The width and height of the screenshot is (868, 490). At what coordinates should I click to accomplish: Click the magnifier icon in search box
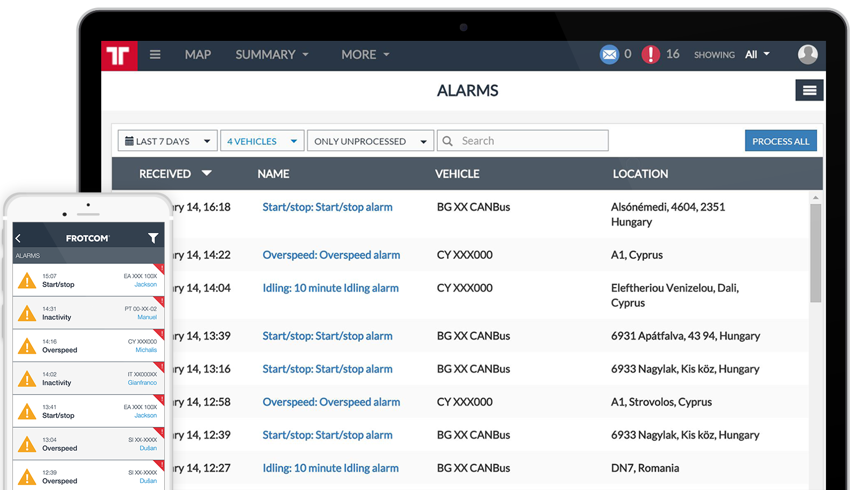click(x=447, y=141)
